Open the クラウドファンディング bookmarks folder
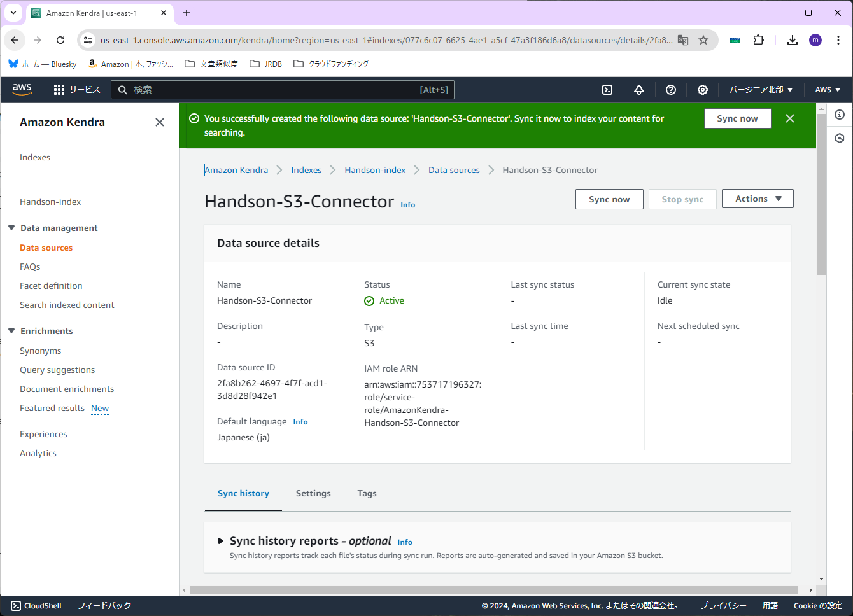Screen dimensions: 853x616 [x=331, y=64]
